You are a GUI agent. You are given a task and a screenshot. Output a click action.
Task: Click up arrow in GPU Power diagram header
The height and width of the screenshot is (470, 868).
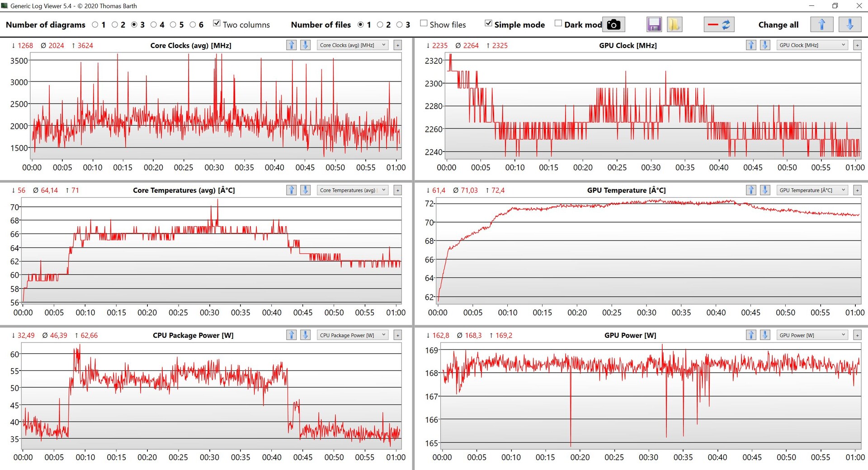point(751,335)
